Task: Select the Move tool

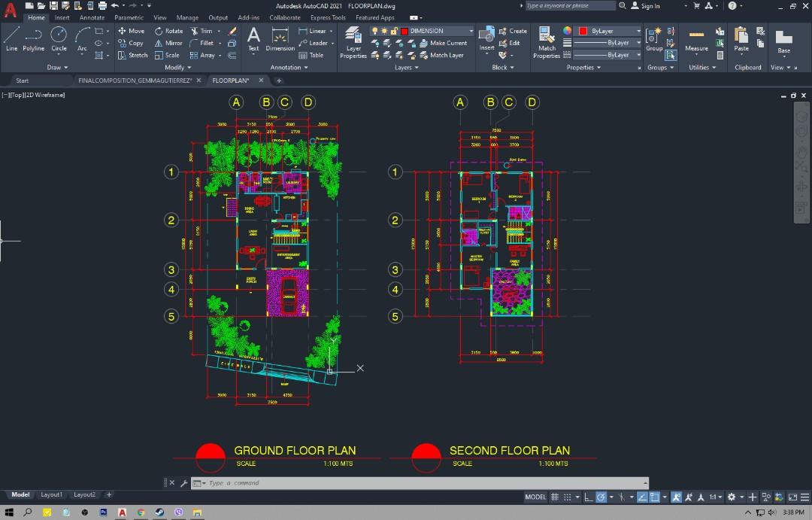Action: tap(132, 30)
